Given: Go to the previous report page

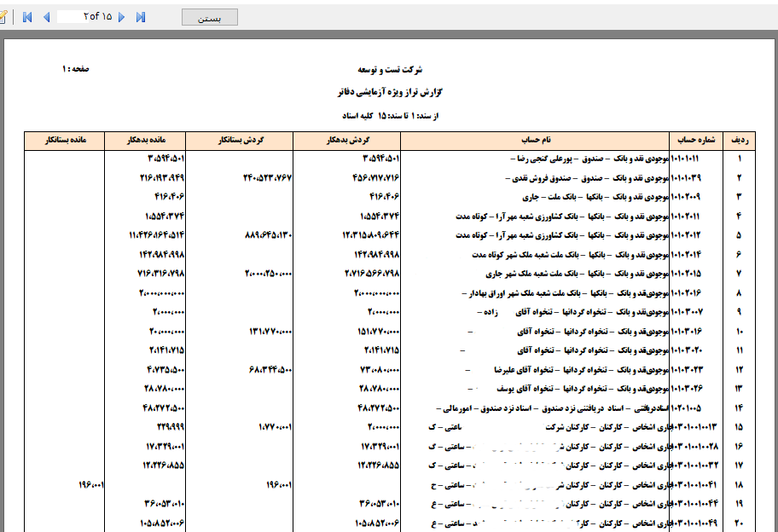Looking at the screenshot, I should coord(47,17).
